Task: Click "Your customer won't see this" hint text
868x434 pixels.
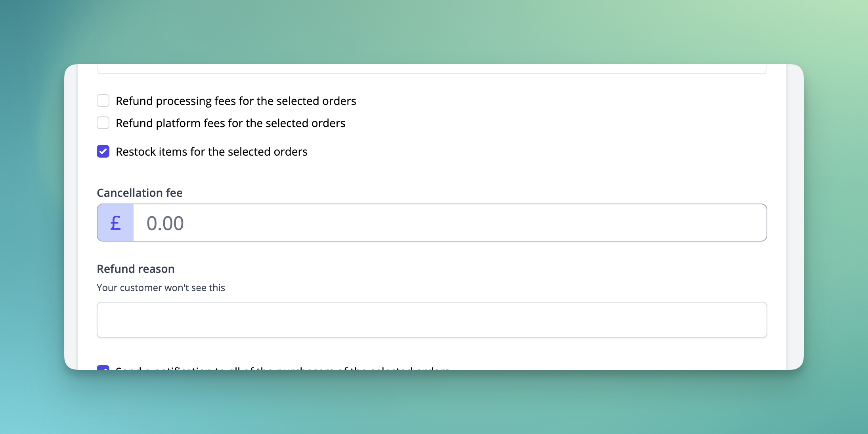Action: tap(161, 288)
